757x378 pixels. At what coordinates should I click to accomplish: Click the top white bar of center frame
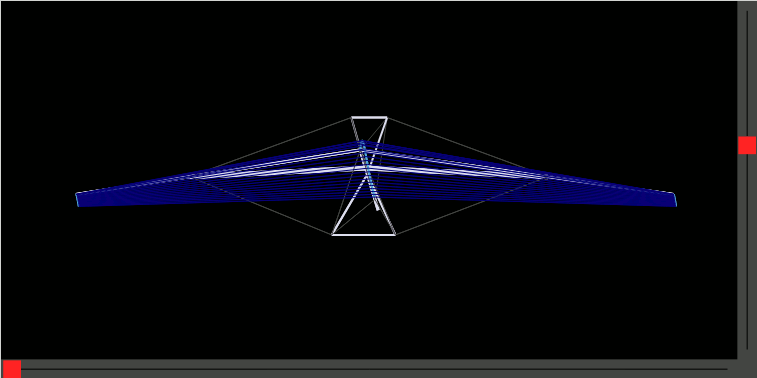coord(369,117)
